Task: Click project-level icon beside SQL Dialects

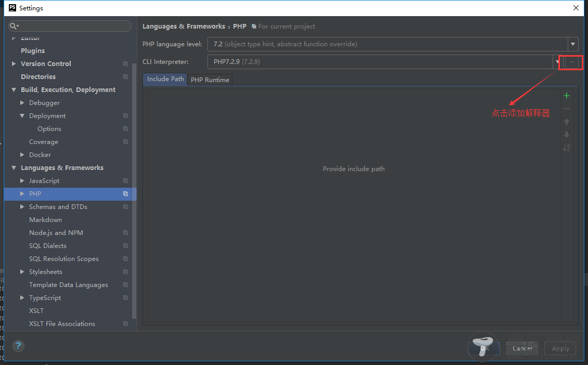Action: 126,246
